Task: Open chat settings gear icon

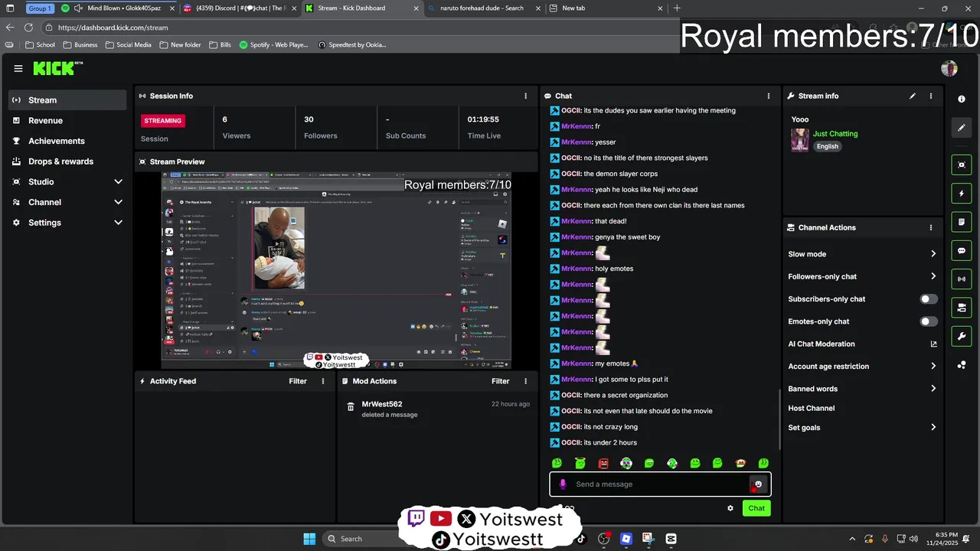Action: click(x=730, y=508)
